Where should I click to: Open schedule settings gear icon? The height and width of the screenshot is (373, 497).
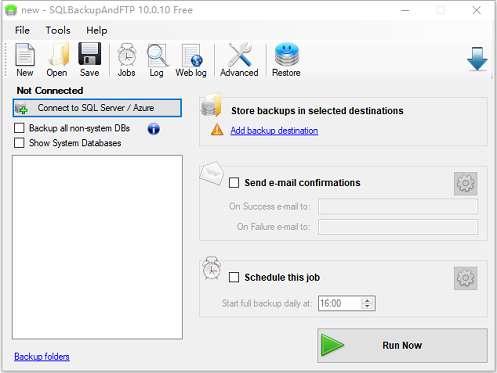pyautogui.click(x=466, y=278)
